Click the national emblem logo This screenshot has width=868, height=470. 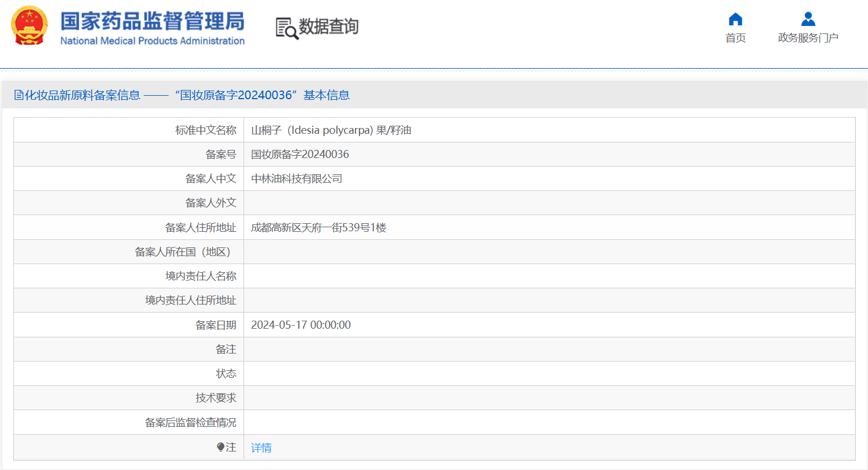pyautogui.click(x=29, y=26)
